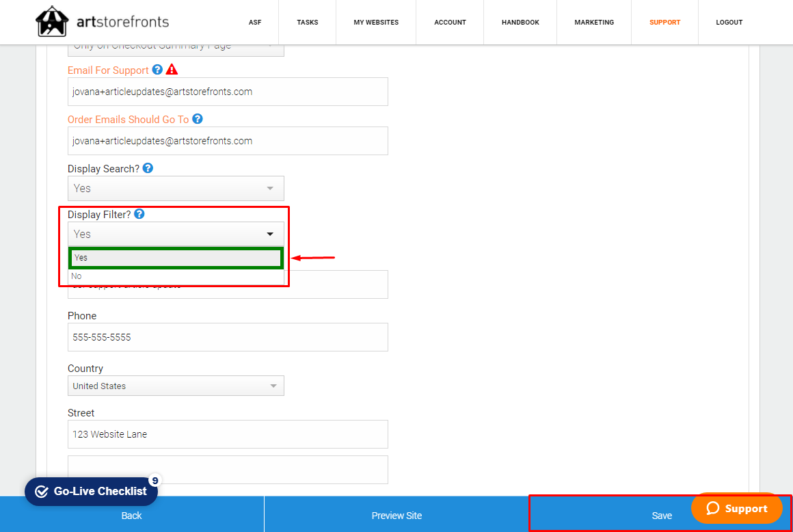Image resolution: width=793 pixels, height=532 pixels.
Task: Select Yes in the Display Filter list
Action: pyautogui.click(x=176, y=258)
